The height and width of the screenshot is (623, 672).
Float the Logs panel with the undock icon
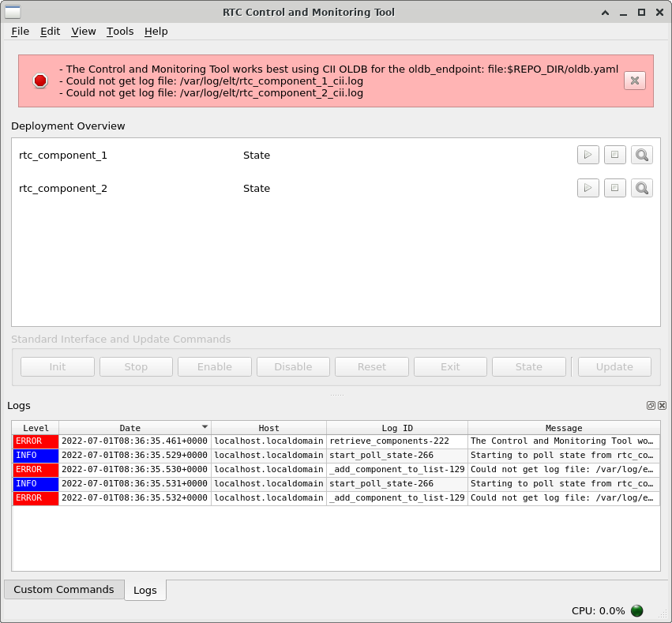point(651,406)
